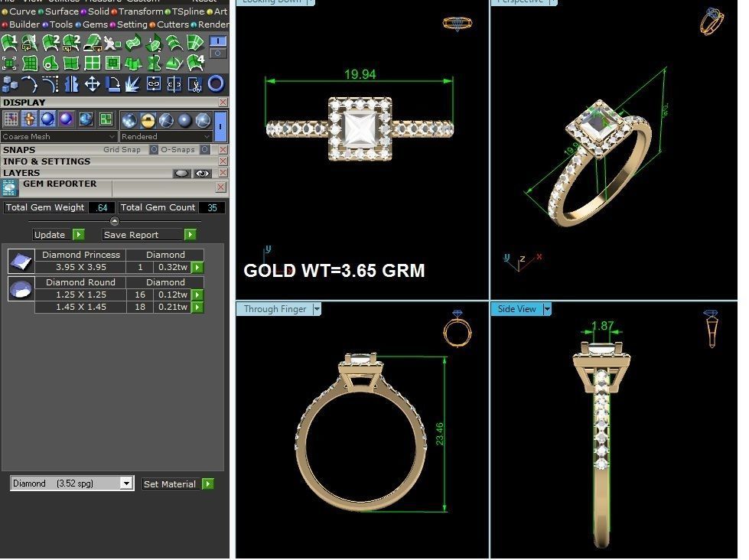
Task: Click the Join chain-link icon
Action: pyautogui.click(x=153, y=84)
